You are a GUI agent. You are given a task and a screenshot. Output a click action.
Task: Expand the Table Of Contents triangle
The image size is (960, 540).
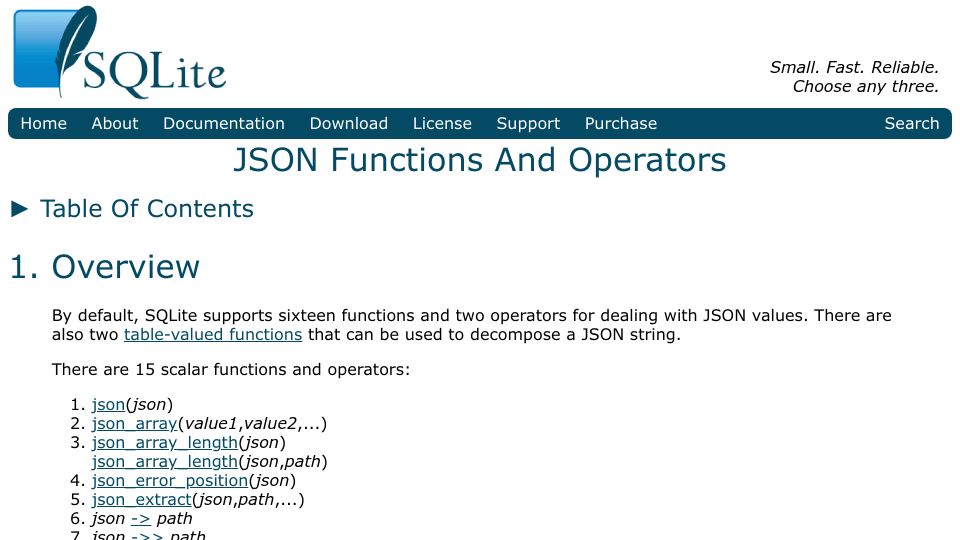pos(20,209)
